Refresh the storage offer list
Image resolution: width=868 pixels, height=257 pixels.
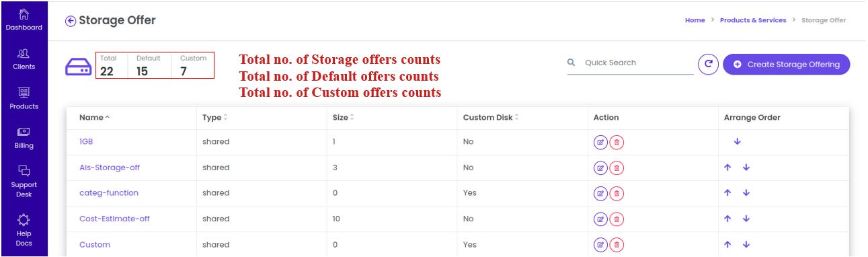click(707, 64)
